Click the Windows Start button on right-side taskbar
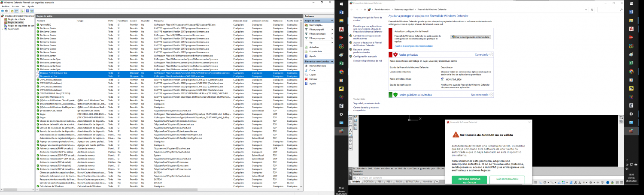 tap(632, 3)
